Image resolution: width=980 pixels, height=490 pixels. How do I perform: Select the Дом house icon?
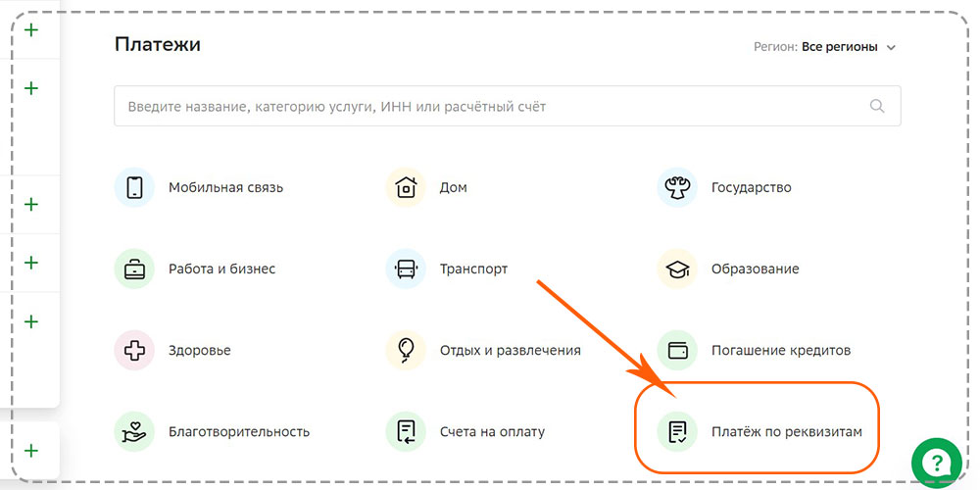pos(406,187)
